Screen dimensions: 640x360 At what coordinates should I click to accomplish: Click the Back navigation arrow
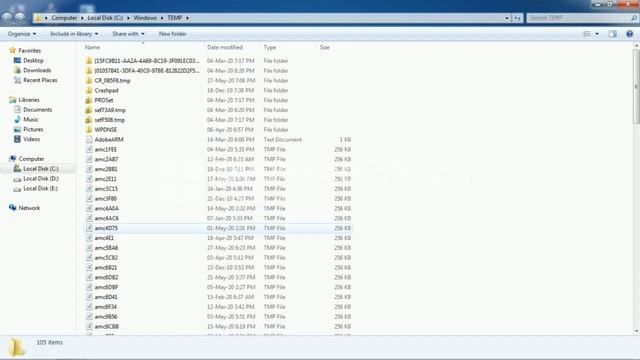pos(7,18)
